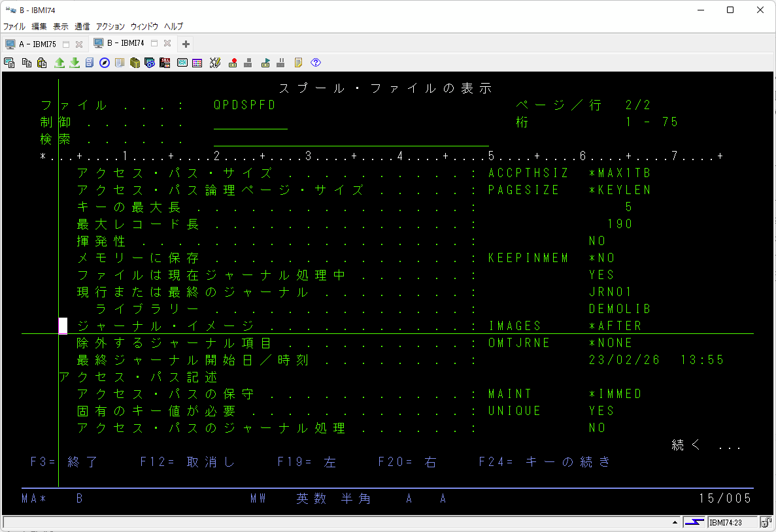Image resolution: width=776 pixels, height=532 pixels.
Task: Minimize the B - IBMI74 session tab
Action: (154, 44)
